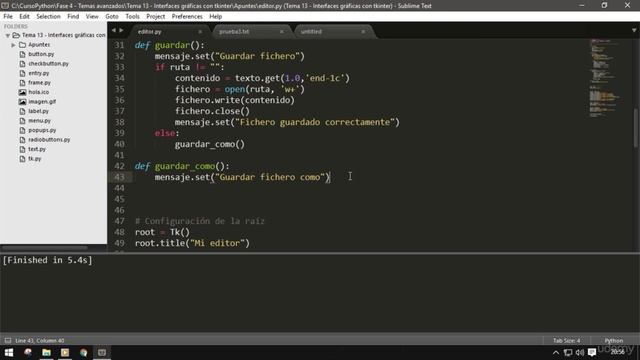Open Sublime Text taskbar icon
The width and height of the screenshot is (640, 360).
point(102,352)
